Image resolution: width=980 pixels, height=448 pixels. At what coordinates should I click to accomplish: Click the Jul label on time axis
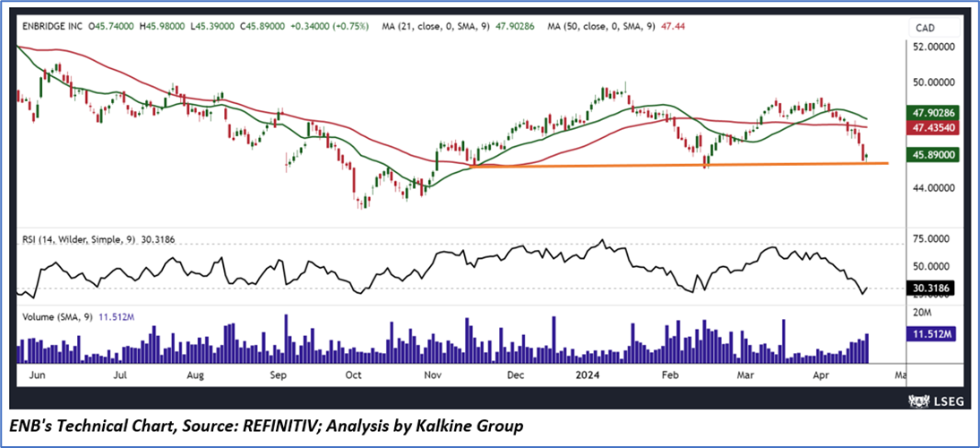pyautogui.click(x=120, y=375)
